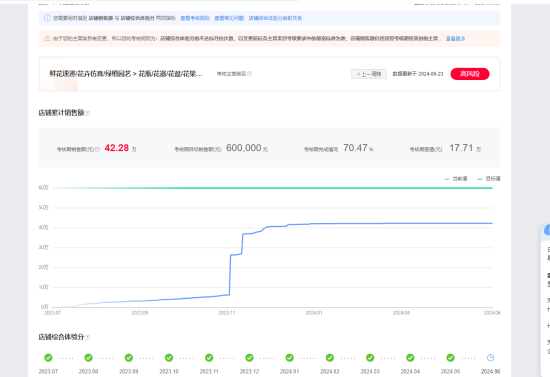The width and height of the screenshot is (550, 377).
Task: Click the green check icon for 2023.10
Action: click(x=169, y=358)
